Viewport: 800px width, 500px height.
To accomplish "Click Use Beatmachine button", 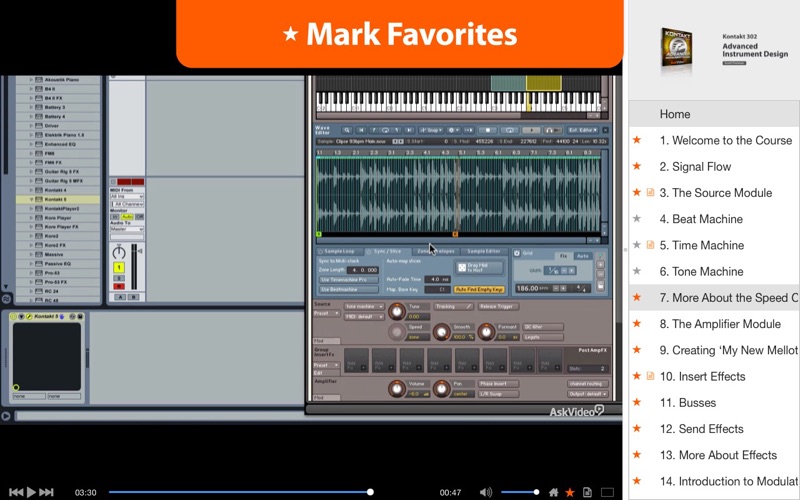I will [349, 289].
